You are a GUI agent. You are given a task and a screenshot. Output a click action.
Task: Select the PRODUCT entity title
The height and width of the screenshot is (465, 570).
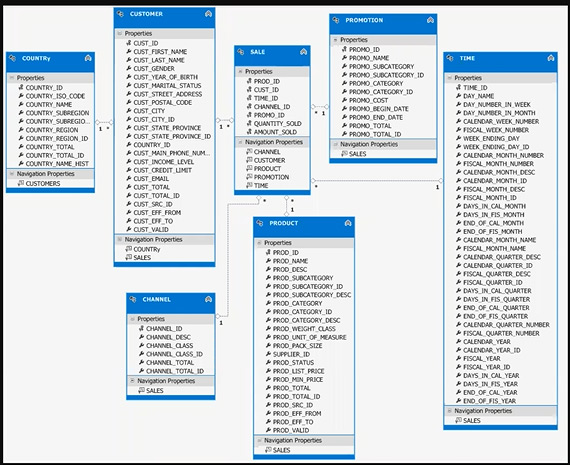pyautogui.click(x=284, y=223)
